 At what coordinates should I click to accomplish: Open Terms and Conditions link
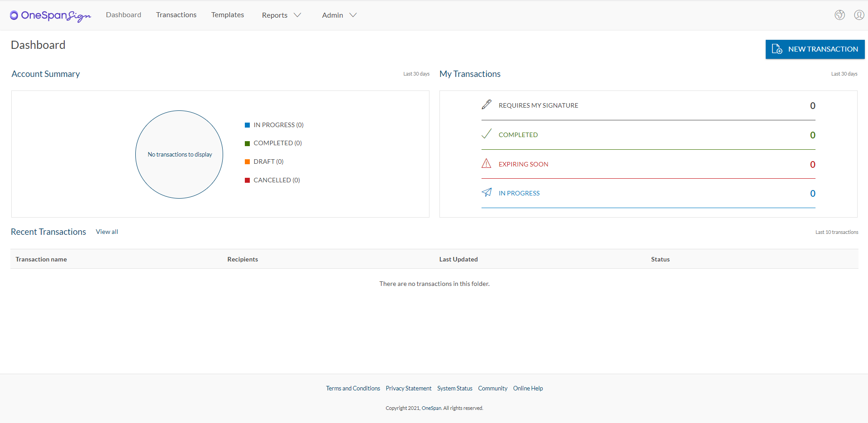pos(353,388)
